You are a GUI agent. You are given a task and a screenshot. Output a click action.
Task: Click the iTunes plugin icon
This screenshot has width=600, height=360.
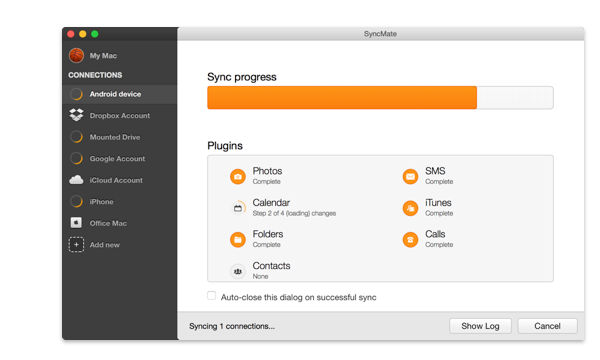pyautogui.click(x=410, y=208)
